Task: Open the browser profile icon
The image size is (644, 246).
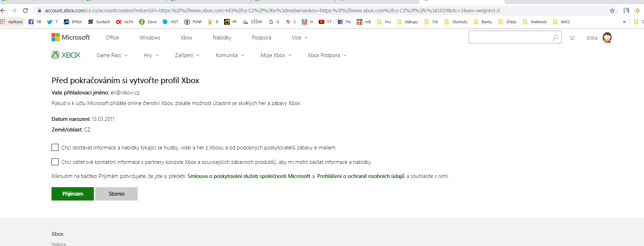Action: click(x=626, y=11)
